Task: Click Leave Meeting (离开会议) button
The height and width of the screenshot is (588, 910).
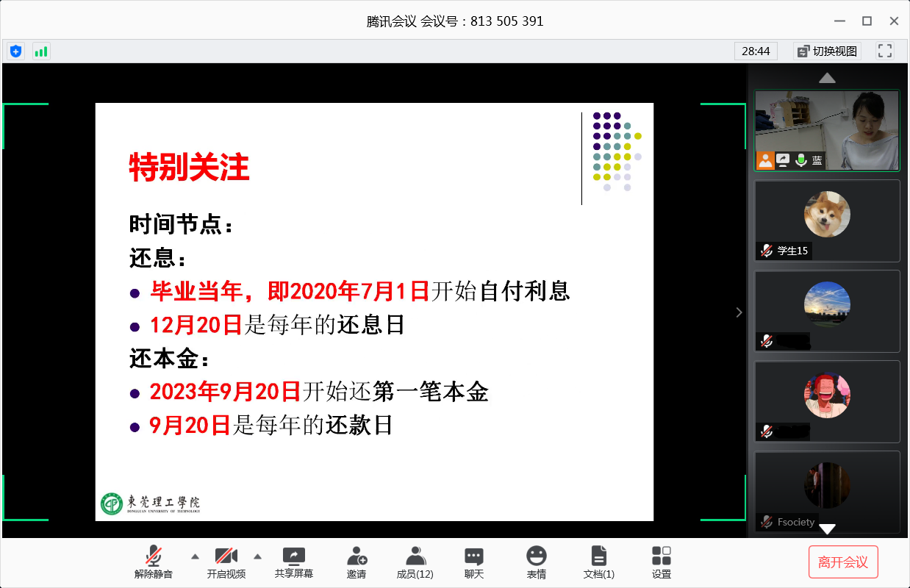Action: pyautogui.click(x=843, y=562)
